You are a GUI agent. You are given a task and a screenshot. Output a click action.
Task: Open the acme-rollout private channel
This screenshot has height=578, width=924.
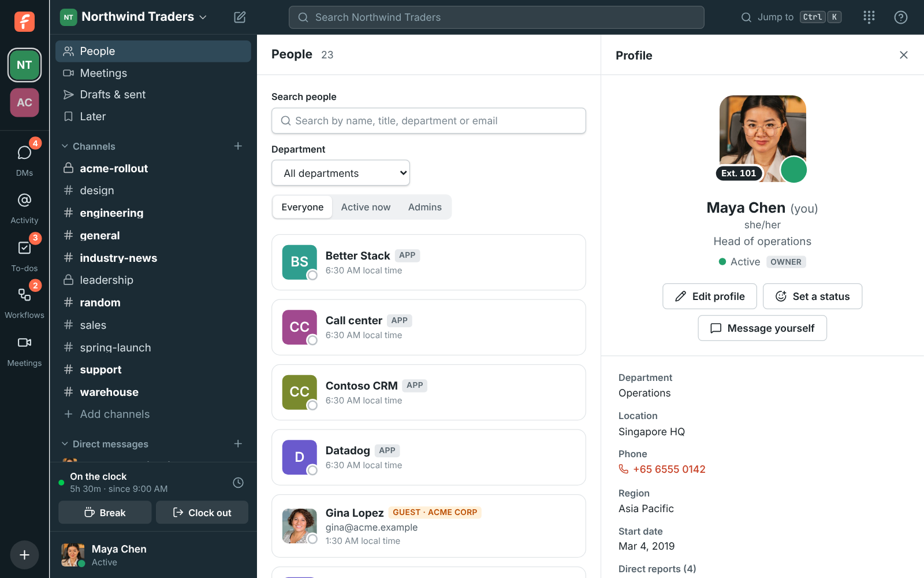[x=153, y=168]
